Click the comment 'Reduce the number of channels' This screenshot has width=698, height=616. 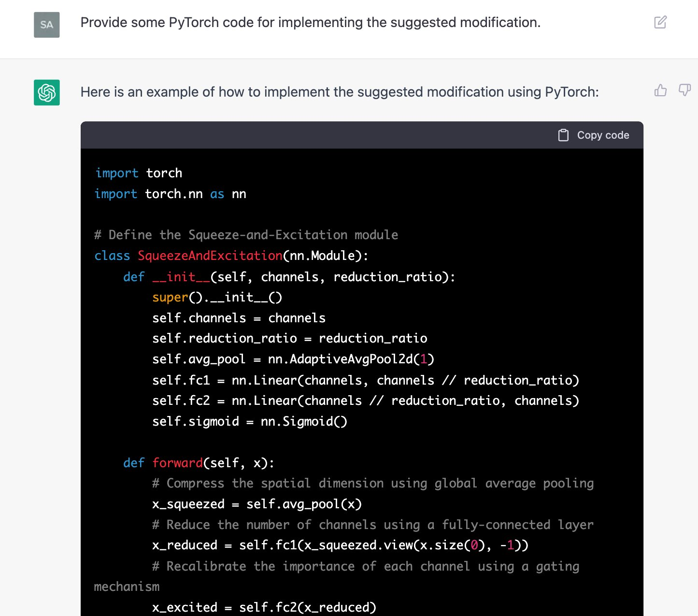373,525
